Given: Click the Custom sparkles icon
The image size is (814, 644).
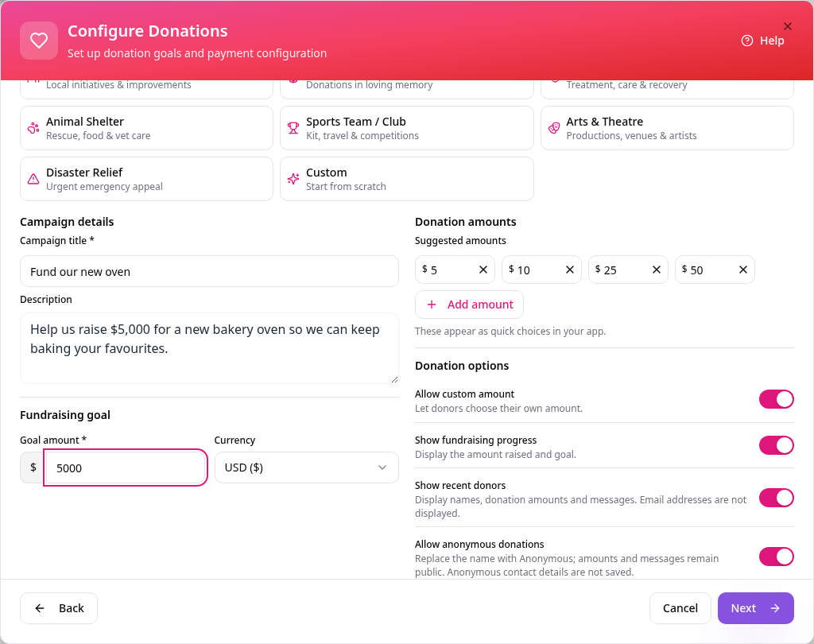Looking at the screenshot, I should click(293, 179).
